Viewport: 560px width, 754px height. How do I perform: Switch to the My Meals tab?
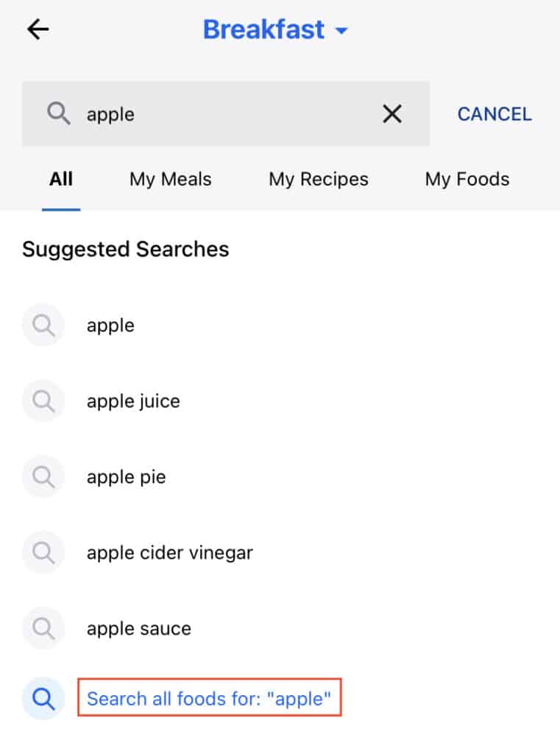coord(170,179)
